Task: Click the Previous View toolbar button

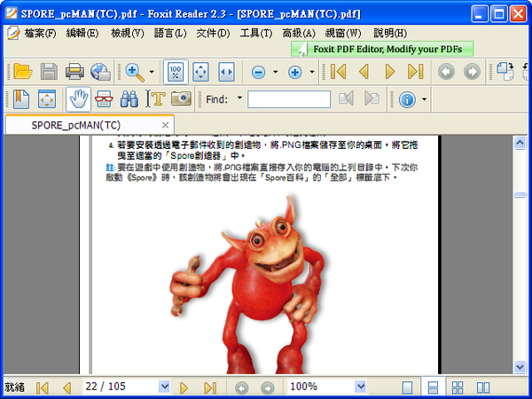Action: tap(446, 72)
